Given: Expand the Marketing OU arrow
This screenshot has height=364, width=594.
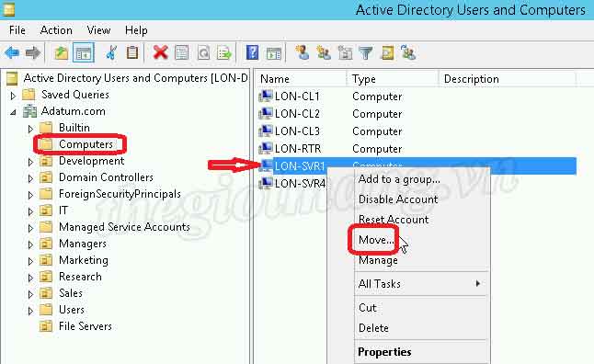Looking at the screenshot, I should coord(30,261).
